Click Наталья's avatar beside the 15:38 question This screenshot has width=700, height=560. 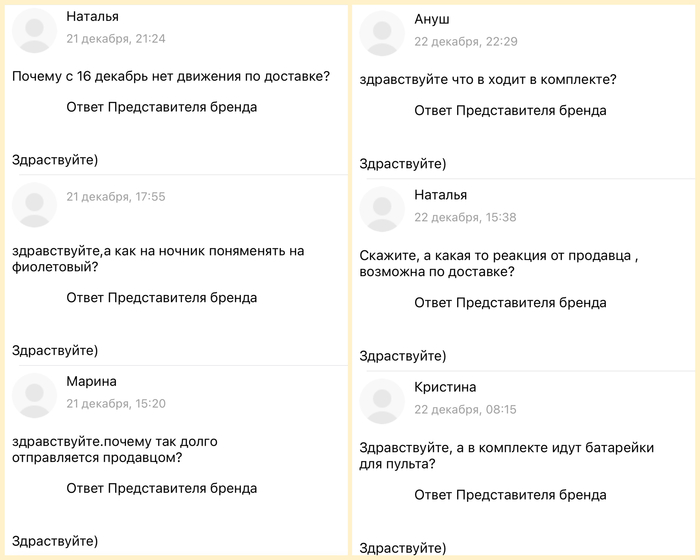coord(382,209)
